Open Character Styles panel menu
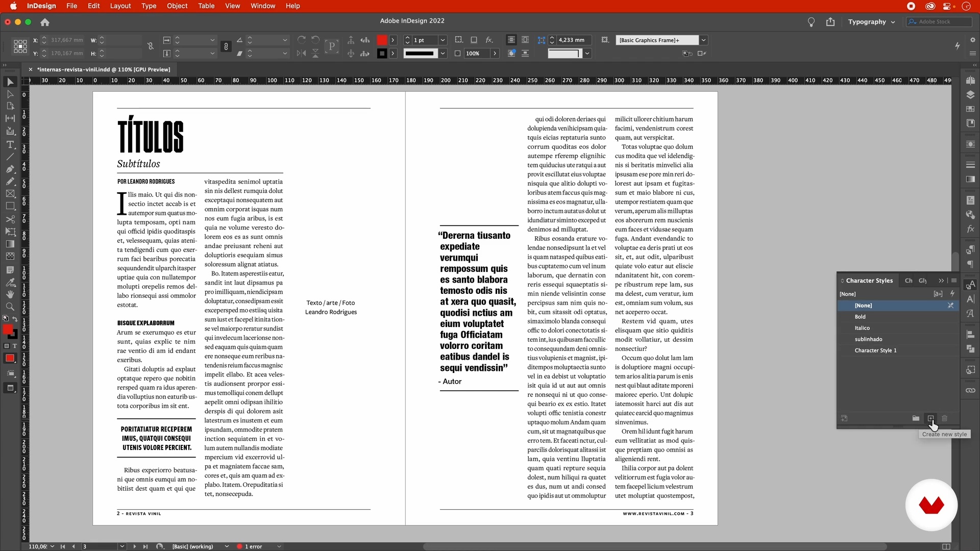The height and width of the screenshot is (551, 980). pos(954,281)
